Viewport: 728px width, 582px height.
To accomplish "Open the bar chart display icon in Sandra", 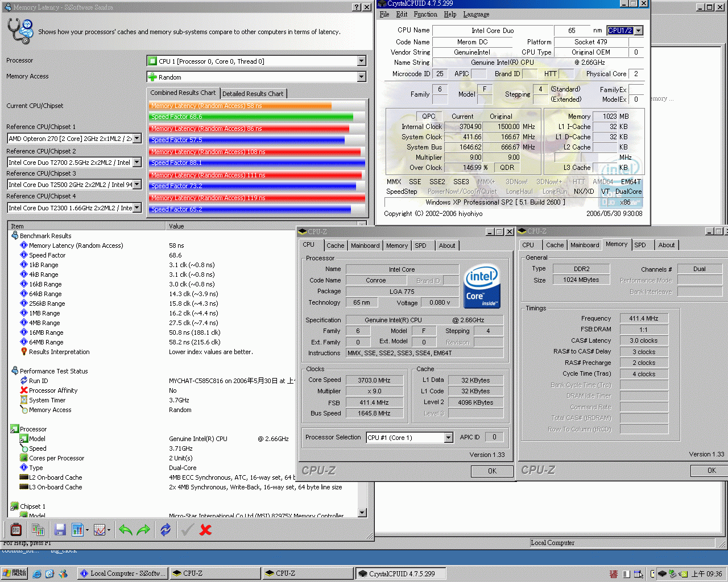I will tap(77, 529).
